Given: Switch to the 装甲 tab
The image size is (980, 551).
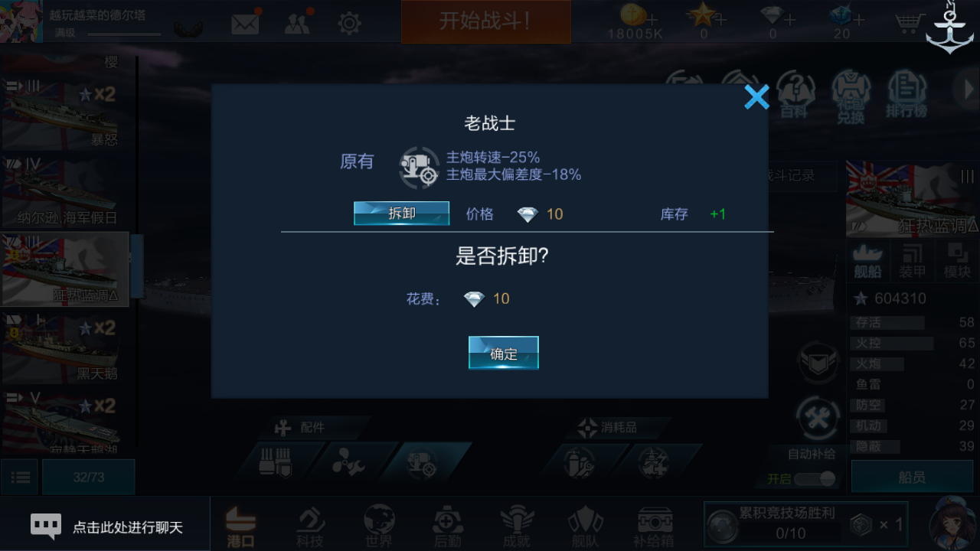Looking at the screenshot, I should click(913, 262).
